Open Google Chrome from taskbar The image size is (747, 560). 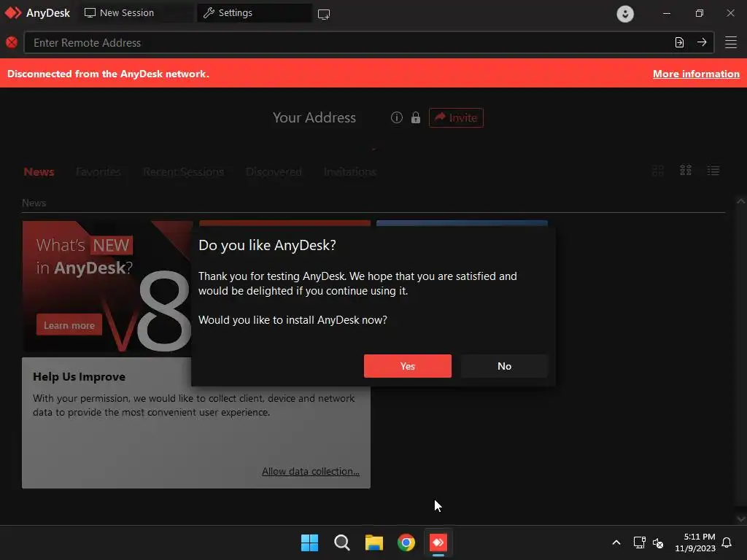click(x=406, y=542)
